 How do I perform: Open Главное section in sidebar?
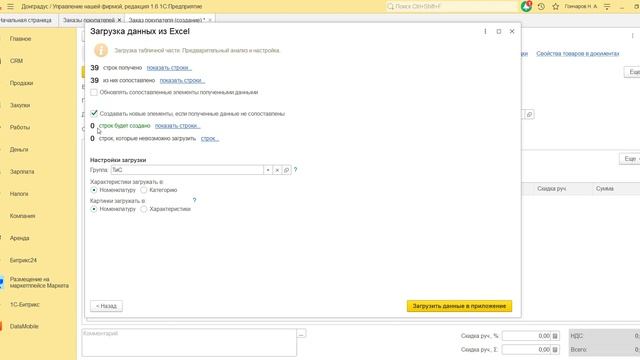click(x=20, y=39)
